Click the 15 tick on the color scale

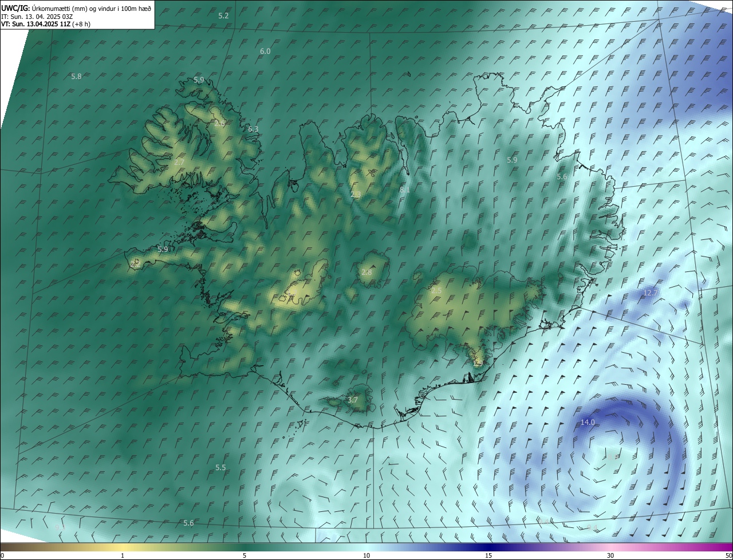488,555
